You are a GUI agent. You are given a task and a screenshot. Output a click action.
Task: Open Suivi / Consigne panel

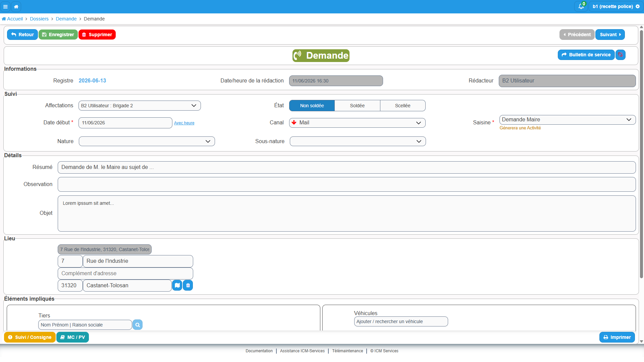click(x=30, y=337)
